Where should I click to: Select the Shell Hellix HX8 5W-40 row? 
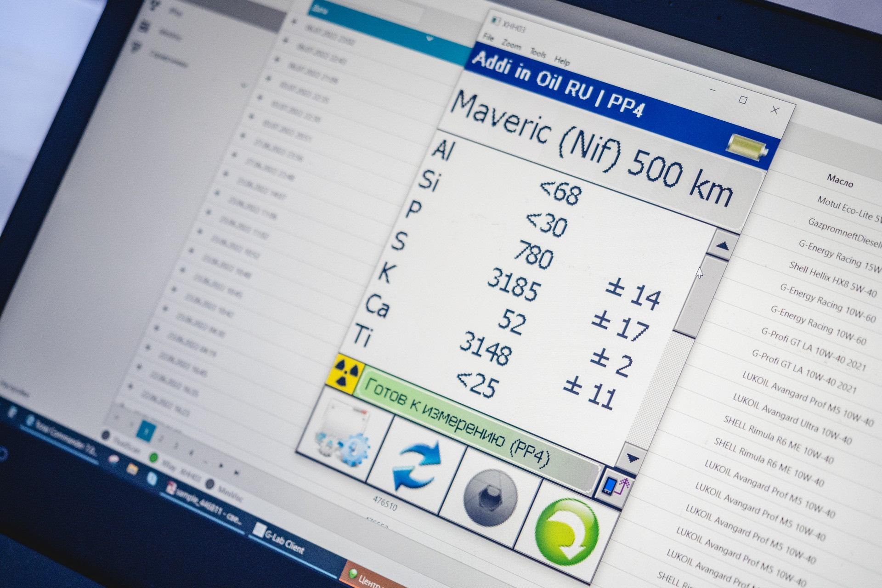(x=832, y=279)
